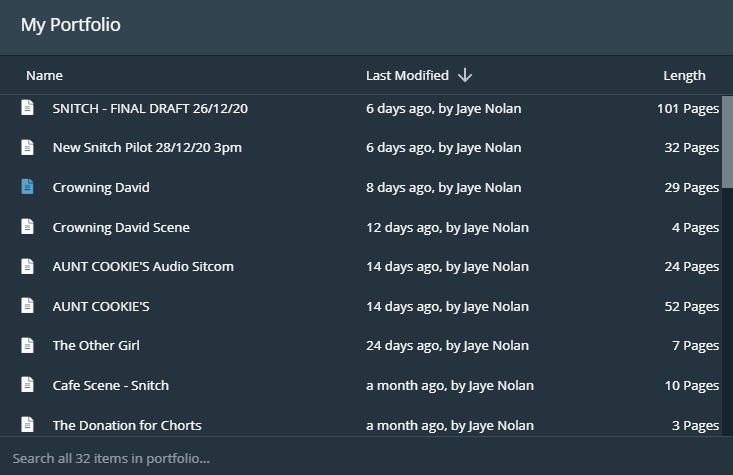Viewport: 733px width, 475px height.
Task: Click The Donation for Chorts icon
Action: pos(28,424)
